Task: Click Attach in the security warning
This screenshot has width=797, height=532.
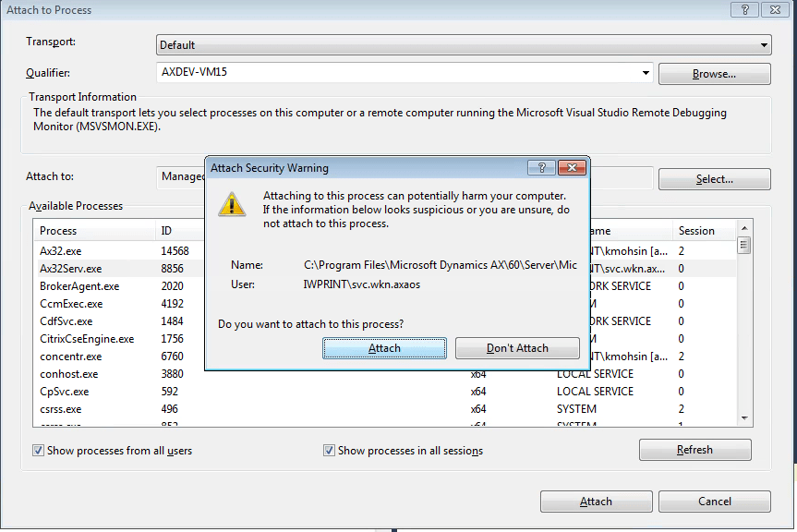Action: click(x=384, y=348)
